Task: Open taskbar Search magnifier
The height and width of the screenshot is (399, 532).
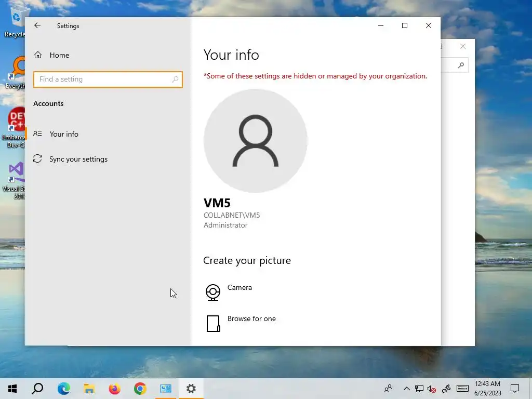Action: pos(37,389)
